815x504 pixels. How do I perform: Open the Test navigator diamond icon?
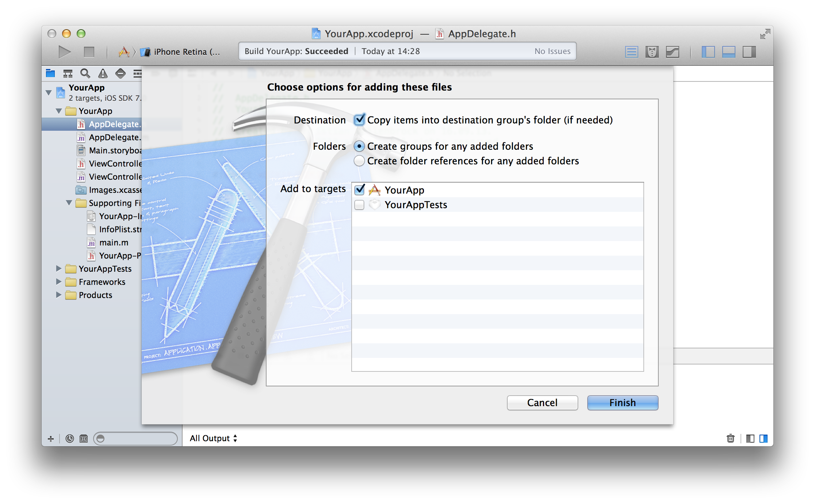[x=120, y=73]
